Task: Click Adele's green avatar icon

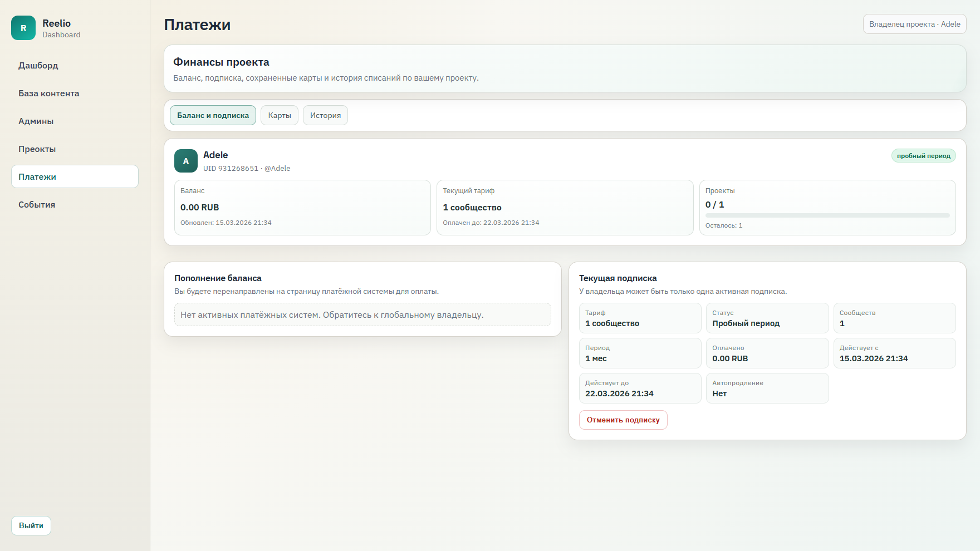Action: pos(186,161)
